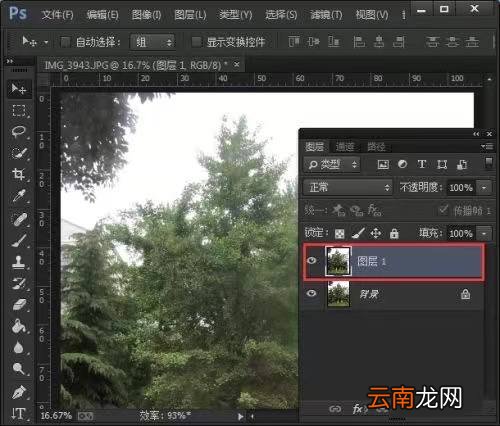Open the 正常 blend mode dropdown
The image size is (500, 426).
coord(348,187)
